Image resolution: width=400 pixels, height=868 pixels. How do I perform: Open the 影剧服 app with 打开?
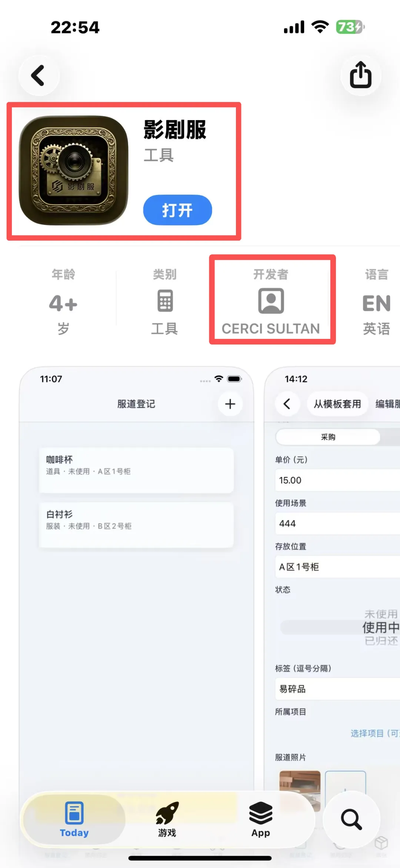point(177,210)
